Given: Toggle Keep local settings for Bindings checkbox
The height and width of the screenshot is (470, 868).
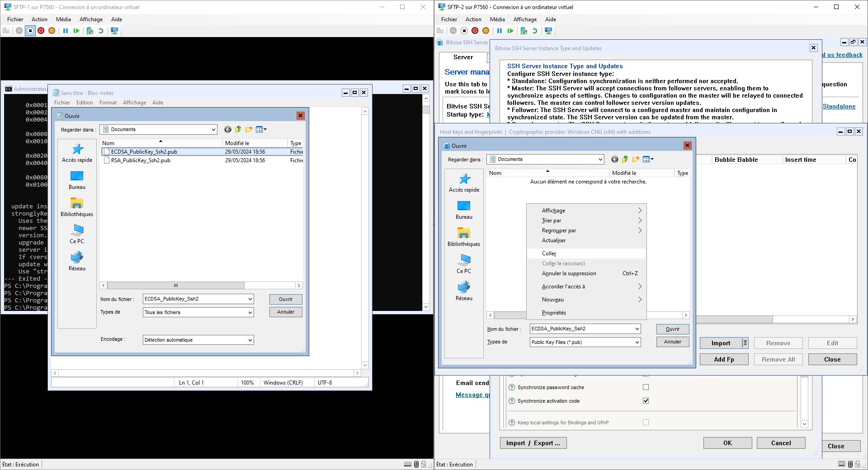Looking at the screenshot, I should tap(646, 423).
